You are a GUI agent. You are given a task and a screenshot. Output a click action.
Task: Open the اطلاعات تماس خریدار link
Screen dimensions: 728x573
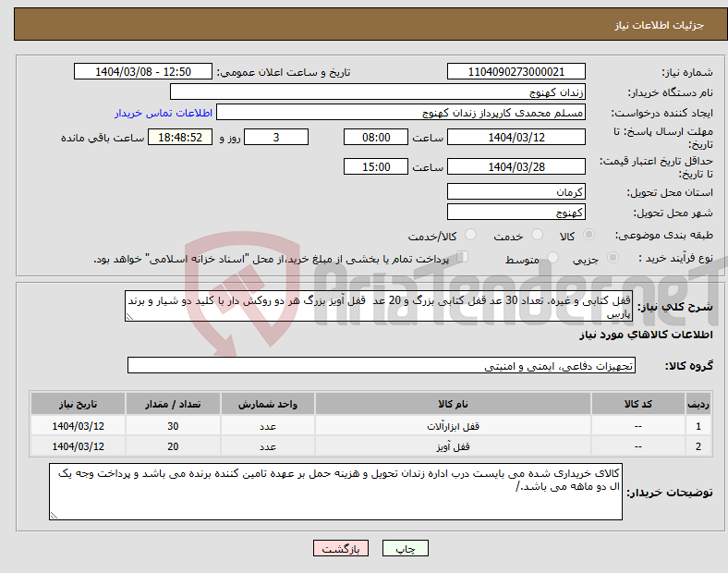click(164, 113)
